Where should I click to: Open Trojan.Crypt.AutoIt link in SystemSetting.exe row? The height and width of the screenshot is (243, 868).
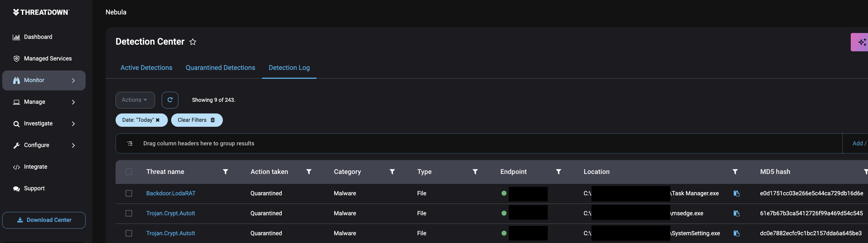[x=171, y=233]
